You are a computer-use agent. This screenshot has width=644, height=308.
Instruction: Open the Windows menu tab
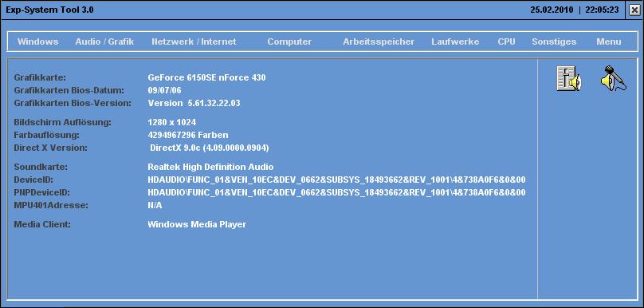pos(37,41)
